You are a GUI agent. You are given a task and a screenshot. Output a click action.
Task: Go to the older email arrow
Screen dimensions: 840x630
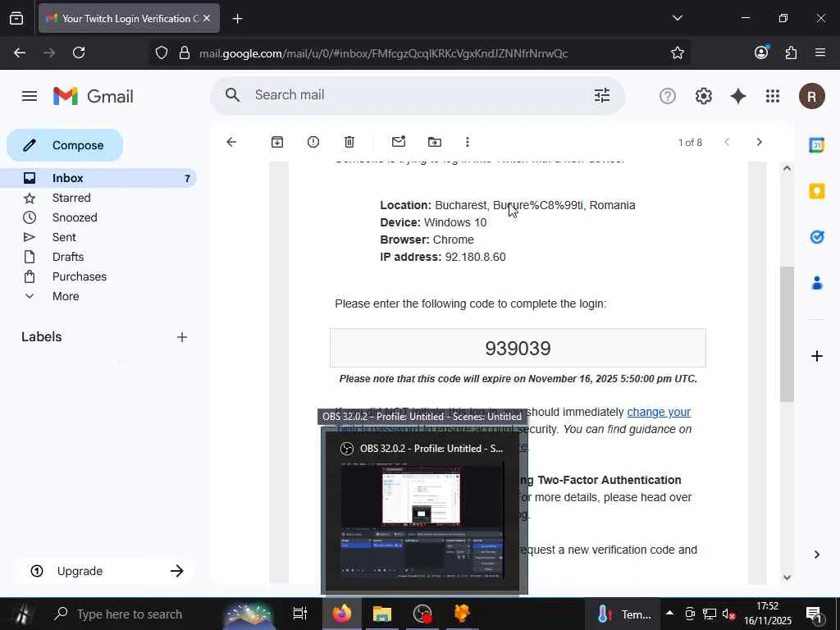pos(759,142)
